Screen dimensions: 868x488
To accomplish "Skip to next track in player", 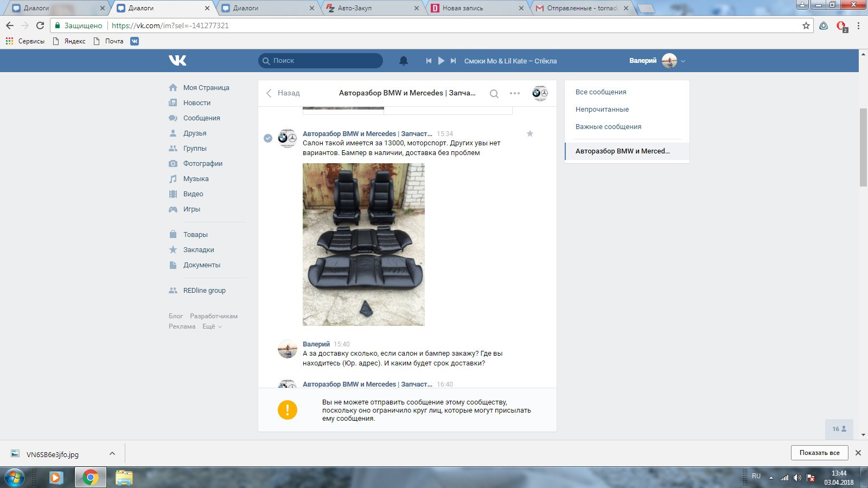I will point(453,61).
